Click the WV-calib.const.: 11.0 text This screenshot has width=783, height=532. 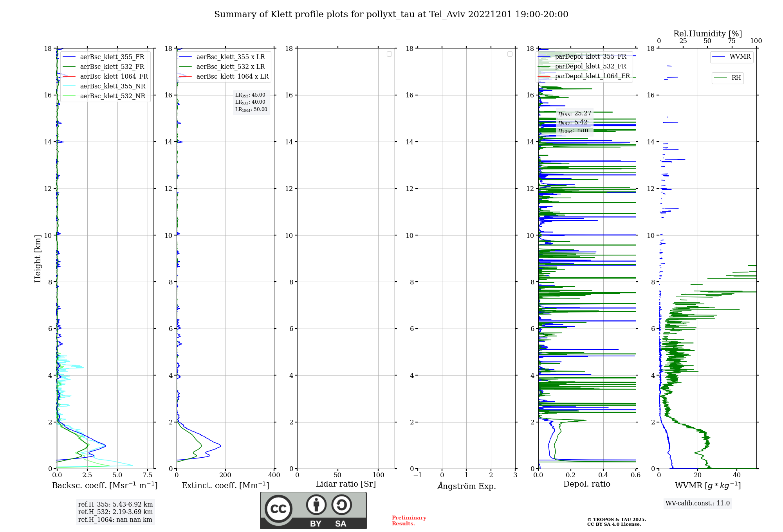click(x=698, y=503)
